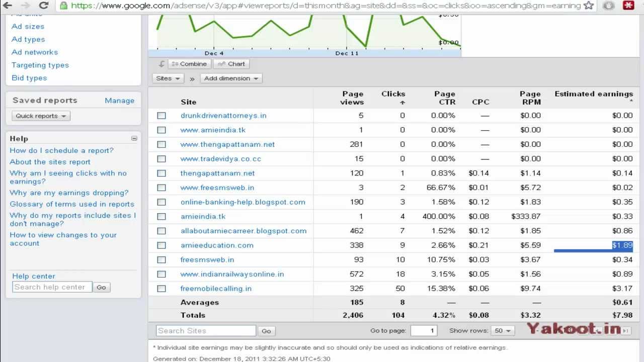
Task: Open Targeting types in the left sidebar
Action: click(40, 65)
